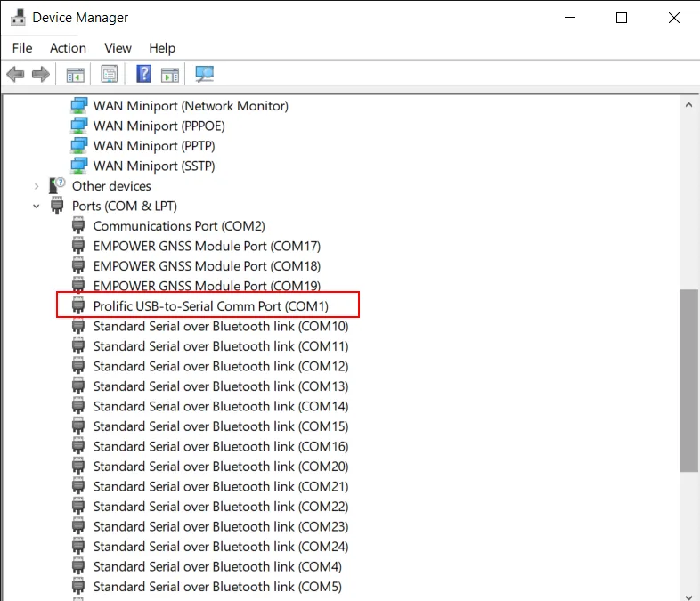Select Standard Serial over Bluetooth link (COM12)
This screenshot has width=700, height=601.
click(x=221, y=366)
